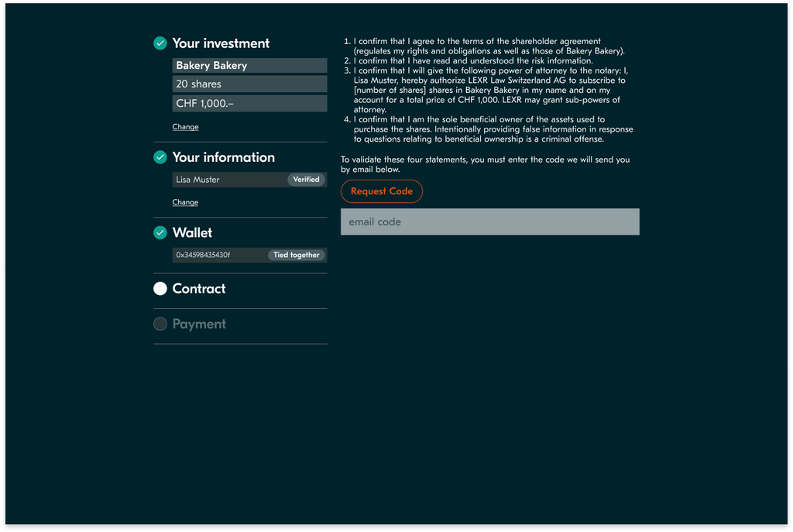The height and width of the screenshot is (532, 793).
Task: Click Change link under the investment details
Action: (185, 127)
